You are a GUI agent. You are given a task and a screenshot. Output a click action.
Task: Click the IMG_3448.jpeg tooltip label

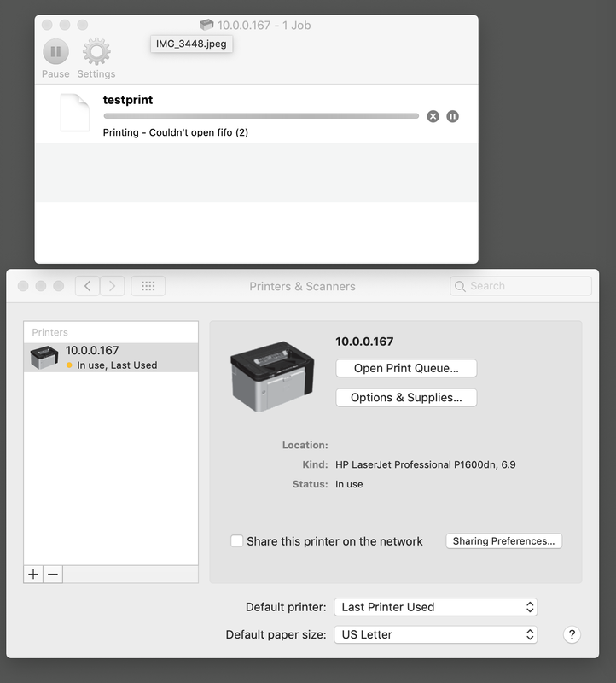[x=191, y=44]
